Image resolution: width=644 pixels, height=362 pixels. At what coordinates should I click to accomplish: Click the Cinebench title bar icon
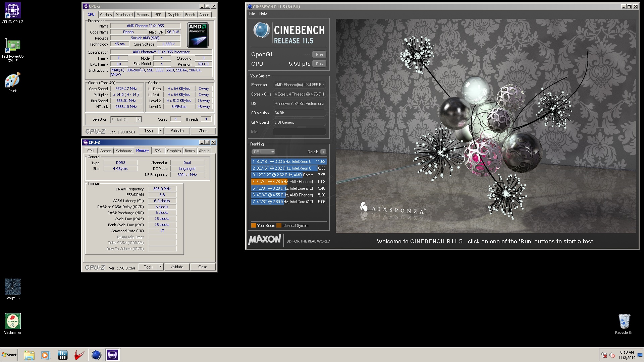(250, 7)
